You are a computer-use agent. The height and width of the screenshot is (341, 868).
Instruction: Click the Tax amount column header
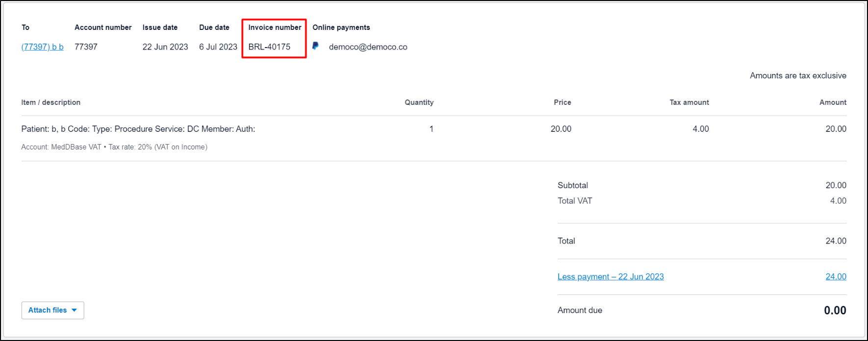(x=689, y=102)
